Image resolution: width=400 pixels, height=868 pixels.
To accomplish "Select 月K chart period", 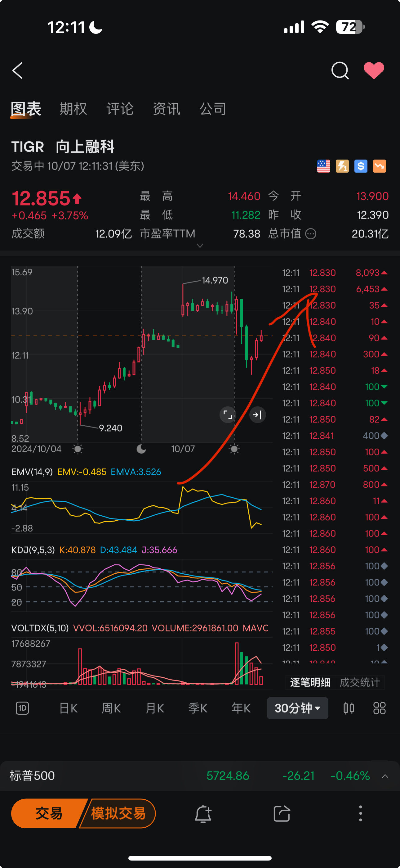I will click(x=155, y=708).
